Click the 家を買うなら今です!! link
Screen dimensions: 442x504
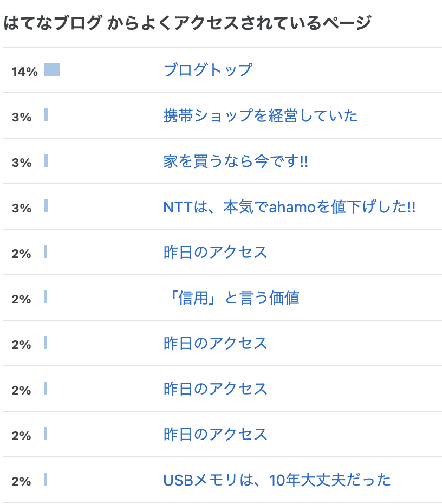(236, 161)
